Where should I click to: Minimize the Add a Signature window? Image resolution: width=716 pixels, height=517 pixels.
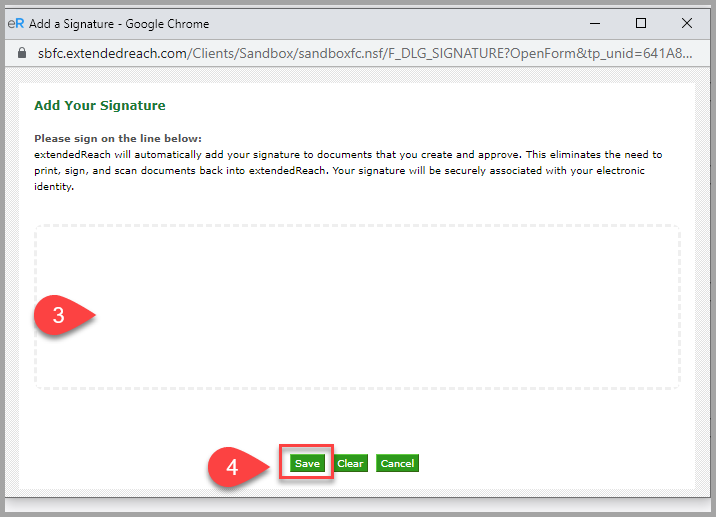pos(595,23)
